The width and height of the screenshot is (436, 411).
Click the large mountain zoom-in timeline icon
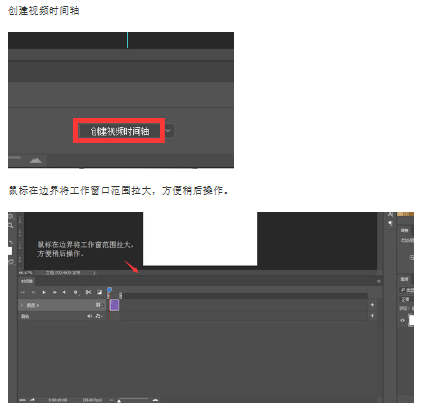155,400
